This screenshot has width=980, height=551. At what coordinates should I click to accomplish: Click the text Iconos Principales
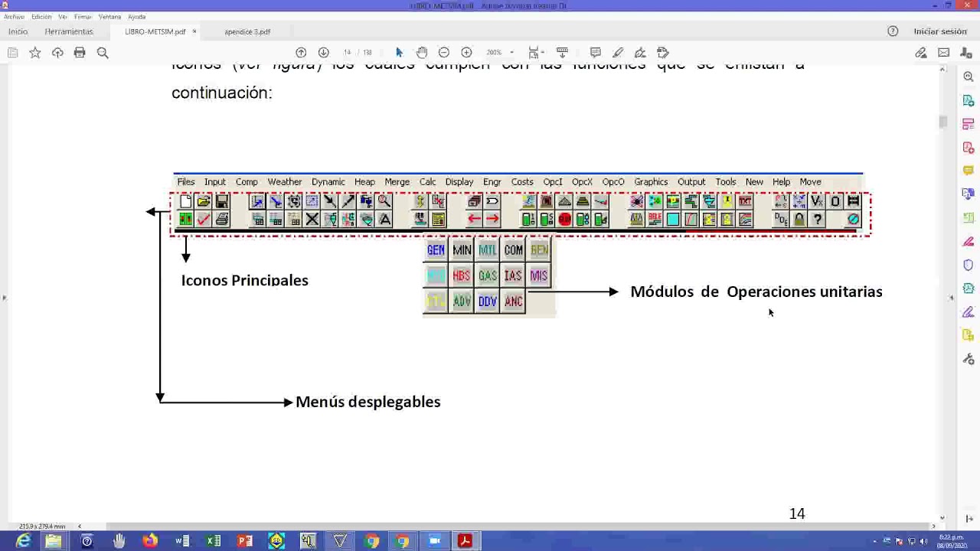[245, 280]
